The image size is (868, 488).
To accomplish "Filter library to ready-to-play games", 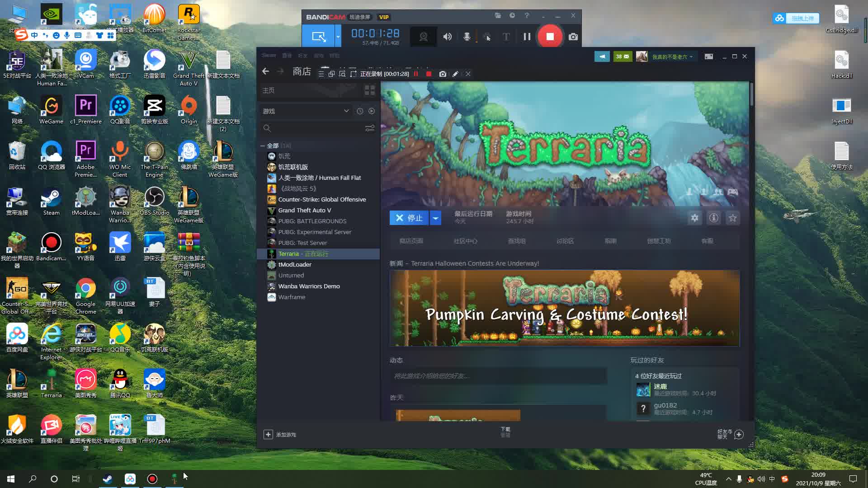I will 372,111.
